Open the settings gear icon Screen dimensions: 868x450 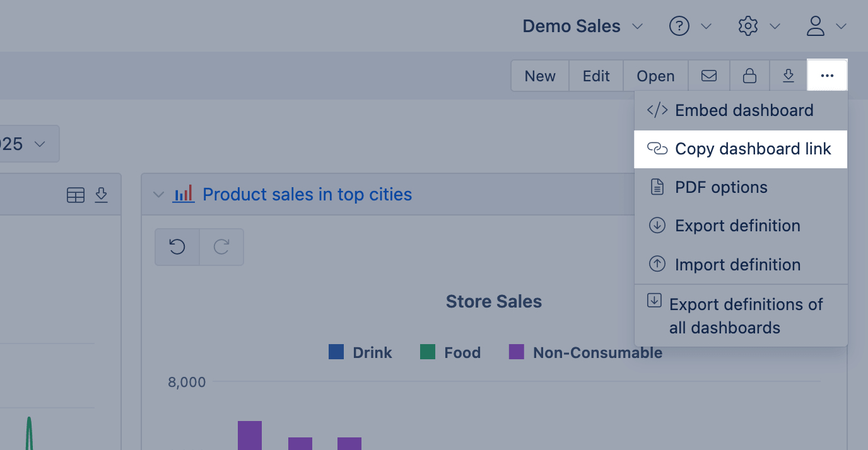coord(748,26)
